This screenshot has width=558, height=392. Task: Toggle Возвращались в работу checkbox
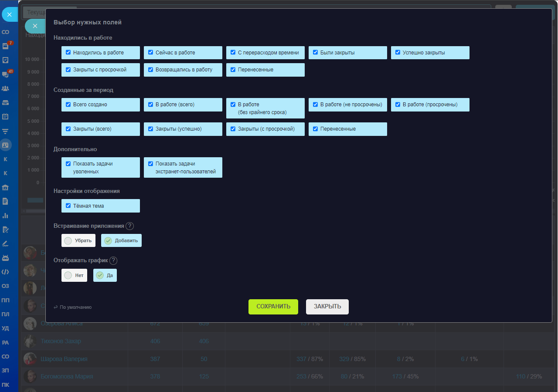tap(150, 69)
